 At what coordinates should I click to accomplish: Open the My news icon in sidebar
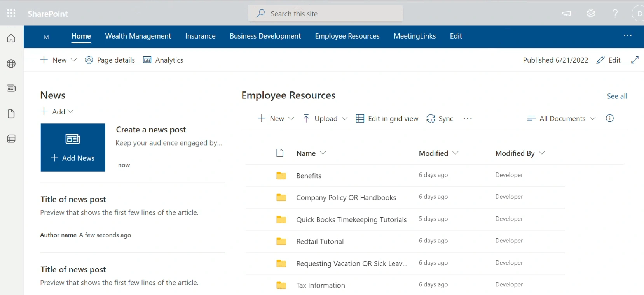tap(11, 88)
